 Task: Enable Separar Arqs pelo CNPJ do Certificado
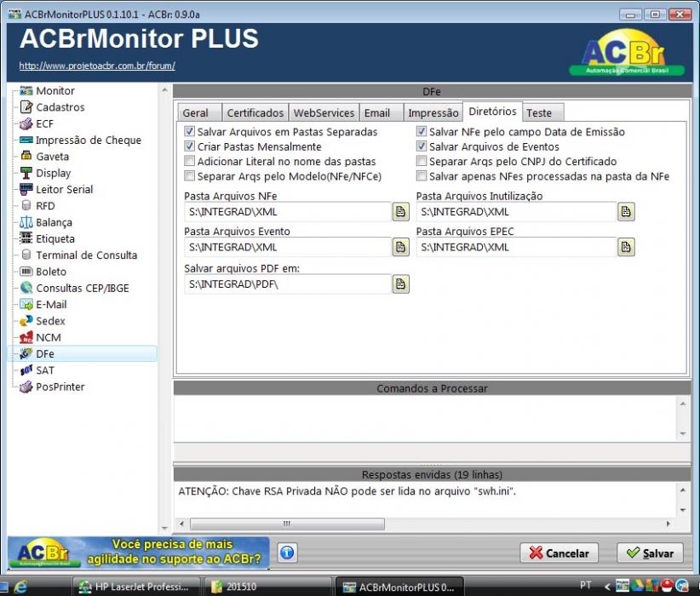click(x=422, y=161)
